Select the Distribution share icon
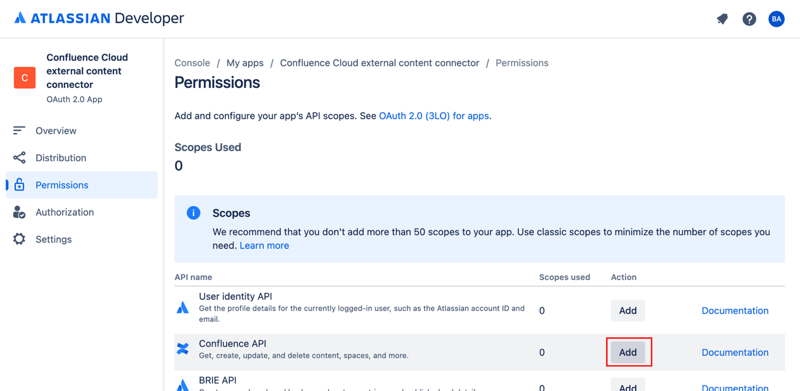 (x=19, y=158)
